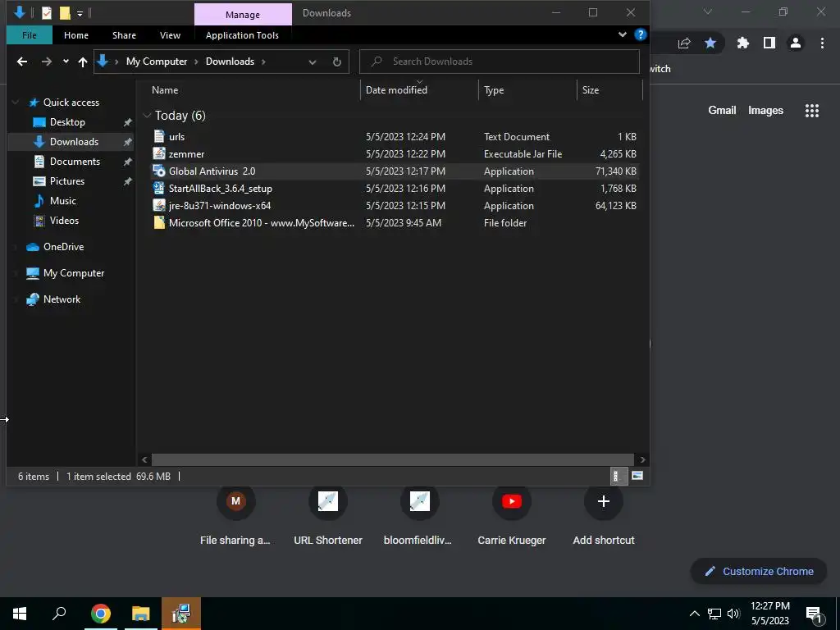
Task: Select OneDrive in the navigation pane
Action: pyautogui.click(x=64, y=247)
